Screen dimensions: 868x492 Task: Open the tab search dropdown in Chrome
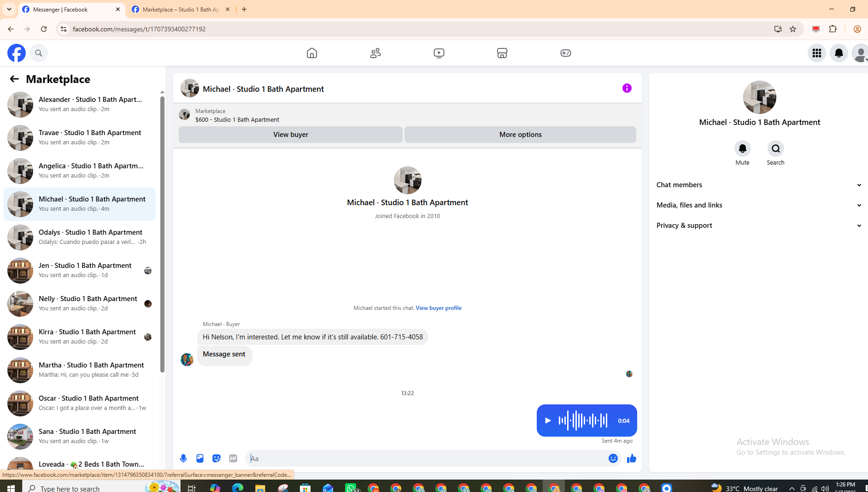click(9, 9)
